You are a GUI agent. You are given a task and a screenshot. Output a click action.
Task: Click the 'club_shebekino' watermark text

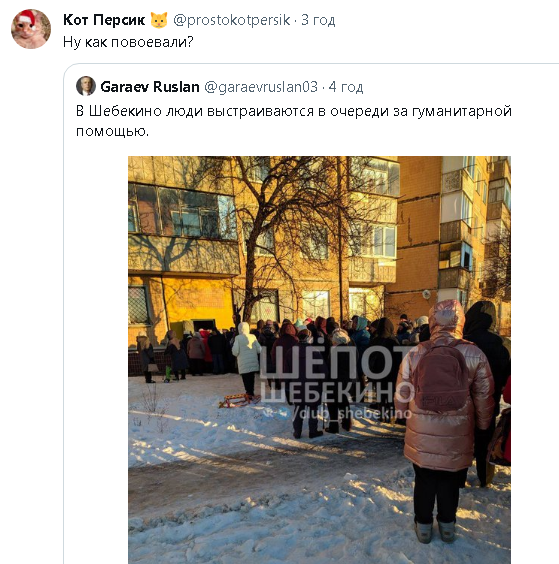tap(356, 413)
